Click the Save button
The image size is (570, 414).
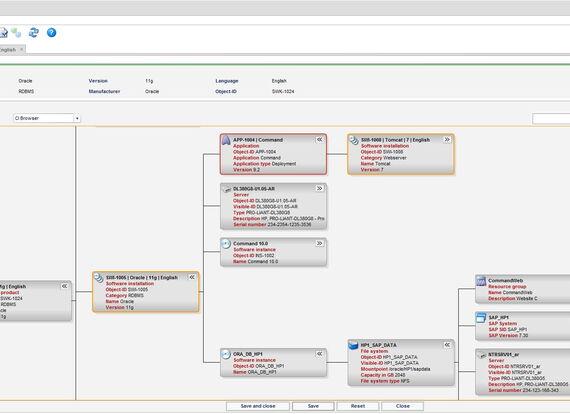click(x=313, y=406)
